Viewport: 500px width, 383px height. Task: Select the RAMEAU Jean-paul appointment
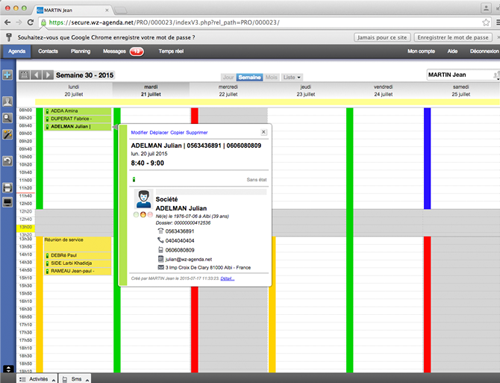pyautogui.click(x=78, y=271)
